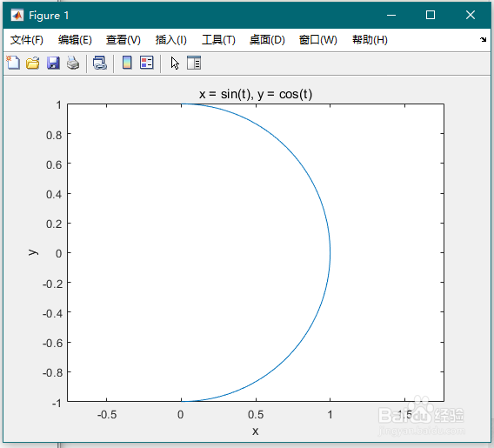Click the MATLAB logo icon in the title bar
This screenshot has width=494, height=448.
coord(17,15)
